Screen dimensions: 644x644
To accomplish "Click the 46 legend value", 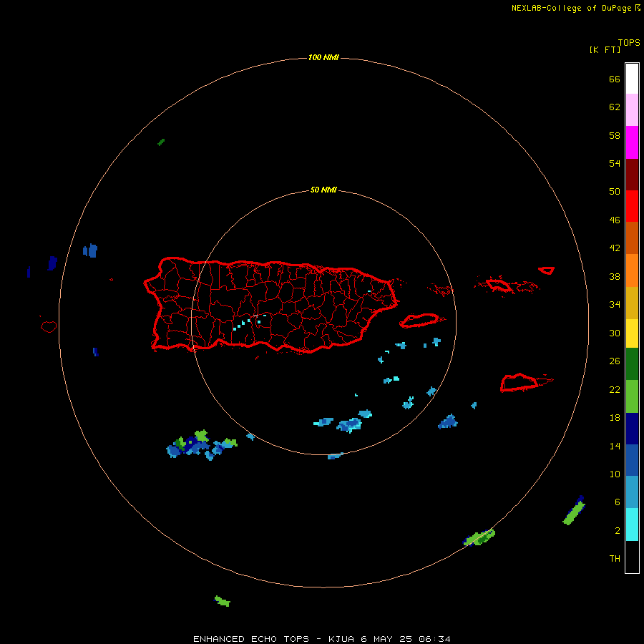I will [615, 220].
